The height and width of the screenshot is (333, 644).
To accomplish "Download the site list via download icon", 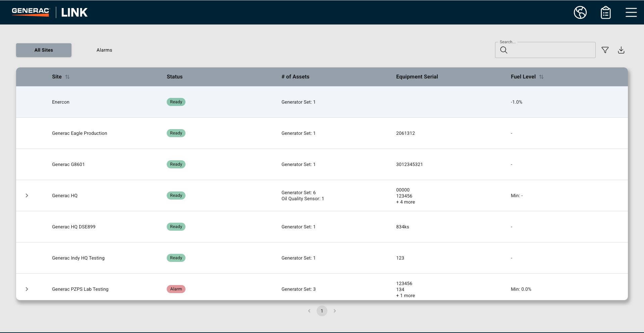I will 621,50.
